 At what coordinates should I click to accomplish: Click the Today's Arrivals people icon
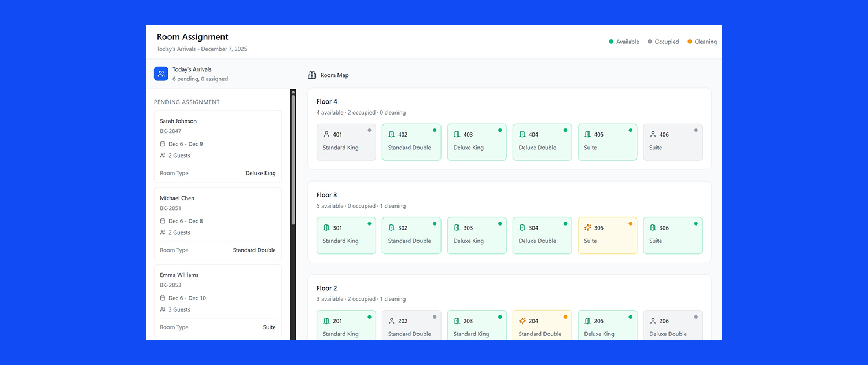[161, 73]
